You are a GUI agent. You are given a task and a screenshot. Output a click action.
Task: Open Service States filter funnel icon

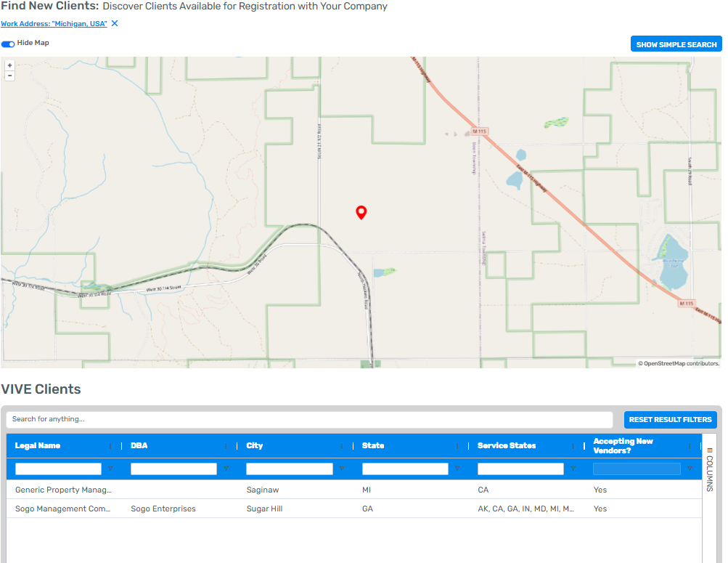coord(573,469)
